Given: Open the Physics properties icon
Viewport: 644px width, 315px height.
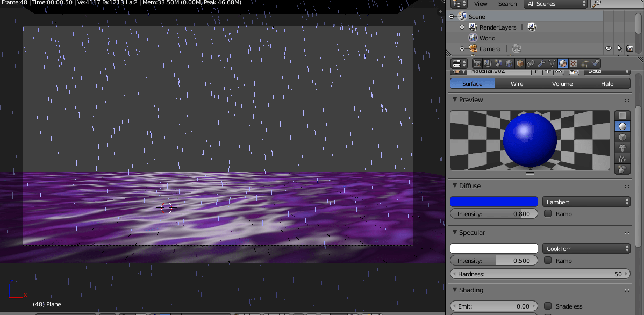Looking at the screenshot, I should click(x=596, y=63).
